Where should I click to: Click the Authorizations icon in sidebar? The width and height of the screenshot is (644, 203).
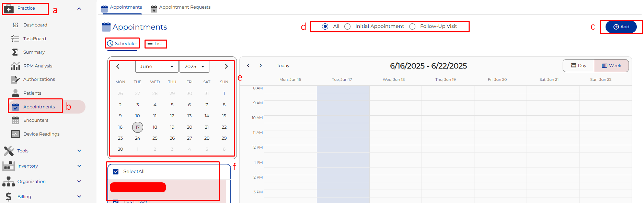(15, 79)
